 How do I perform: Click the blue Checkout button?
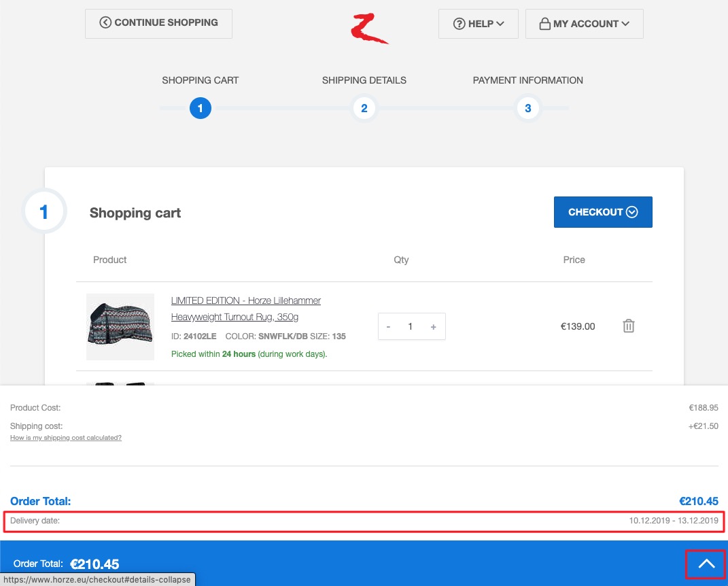(603, 212)
